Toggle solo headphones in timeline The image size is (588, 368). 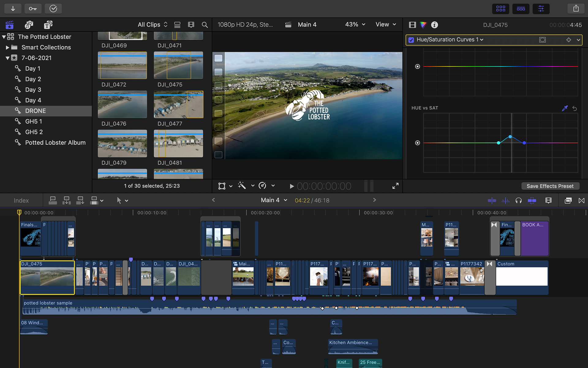[x=518, y=201]
